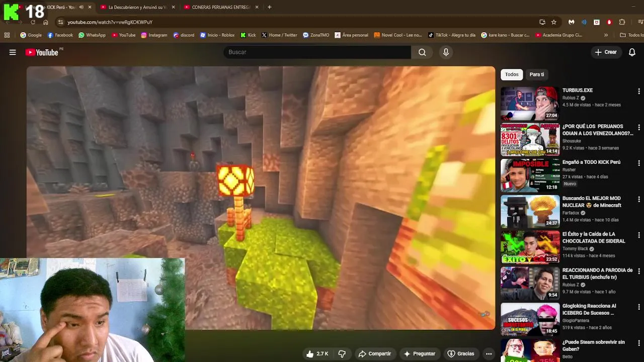This screenshot has height=362, width=644.
Task: Open Home / Twitter bookmark
Action: pyautogui.click(x=279, y=35)
